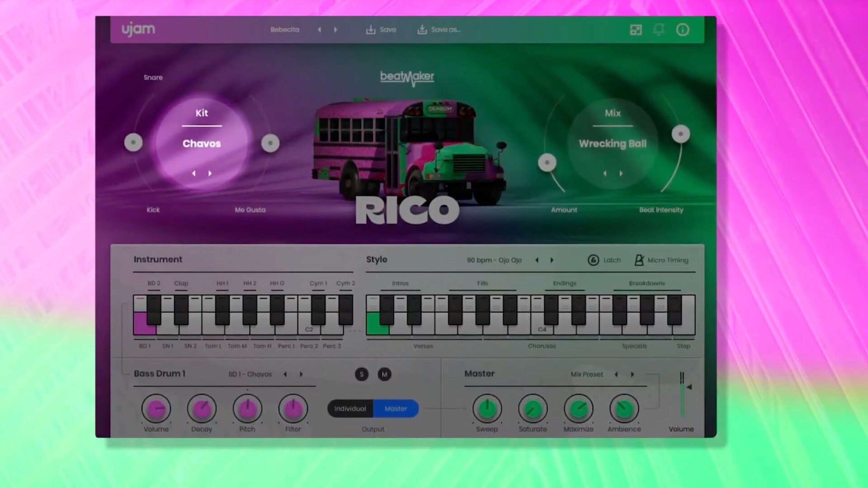Click the Save download icon
Viewport: 868px width, 488px height.
(x=371, y=30)
